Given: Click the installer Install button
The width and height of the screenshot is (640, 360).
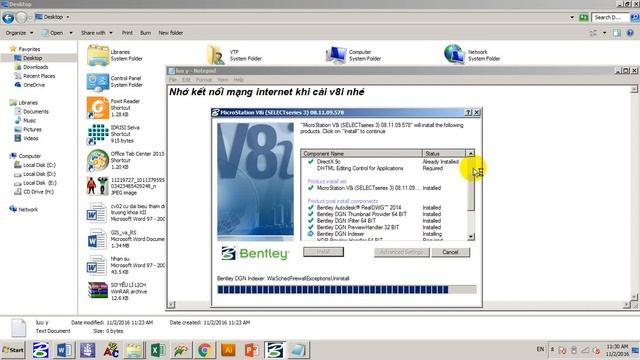Looking at the screenshot, I should pos(323,252).
